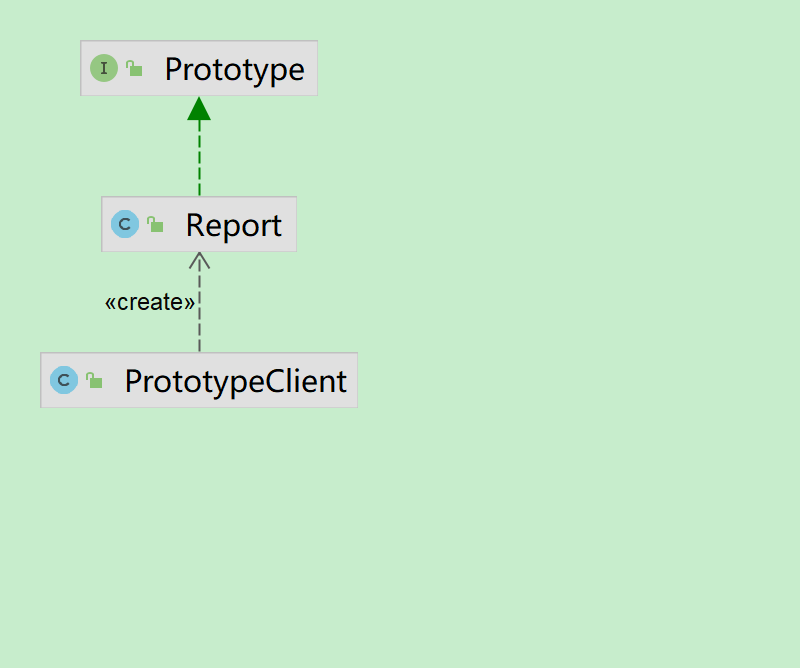800x668 pixels.
Task: Select the Report name label
Action: 234,225
